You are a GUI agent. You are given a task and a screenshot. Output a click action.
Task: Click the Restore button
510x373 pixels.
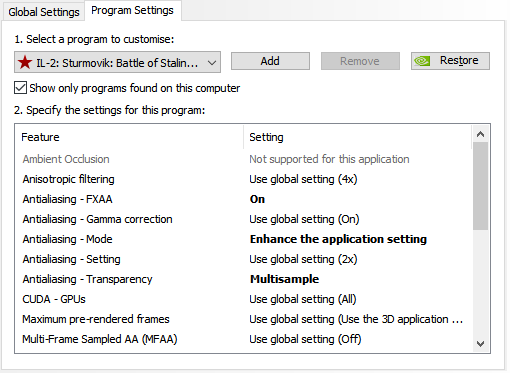[x=450, y=61]
